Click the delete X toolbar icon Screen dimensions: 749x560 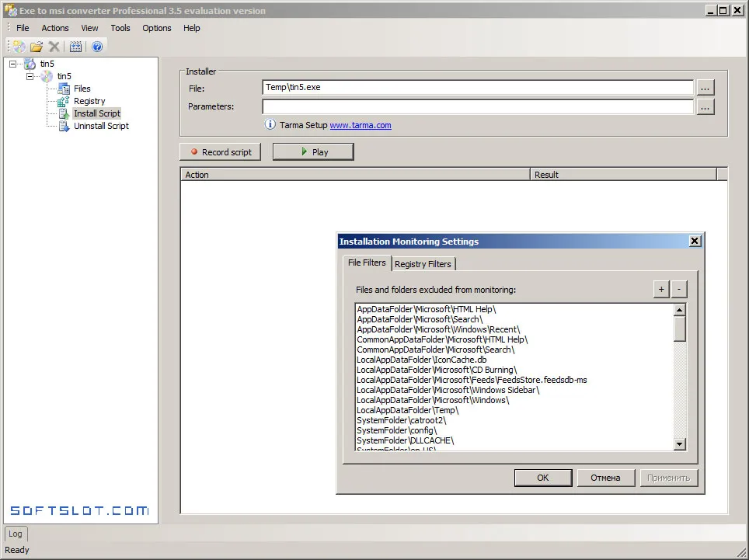coord(54,47)
